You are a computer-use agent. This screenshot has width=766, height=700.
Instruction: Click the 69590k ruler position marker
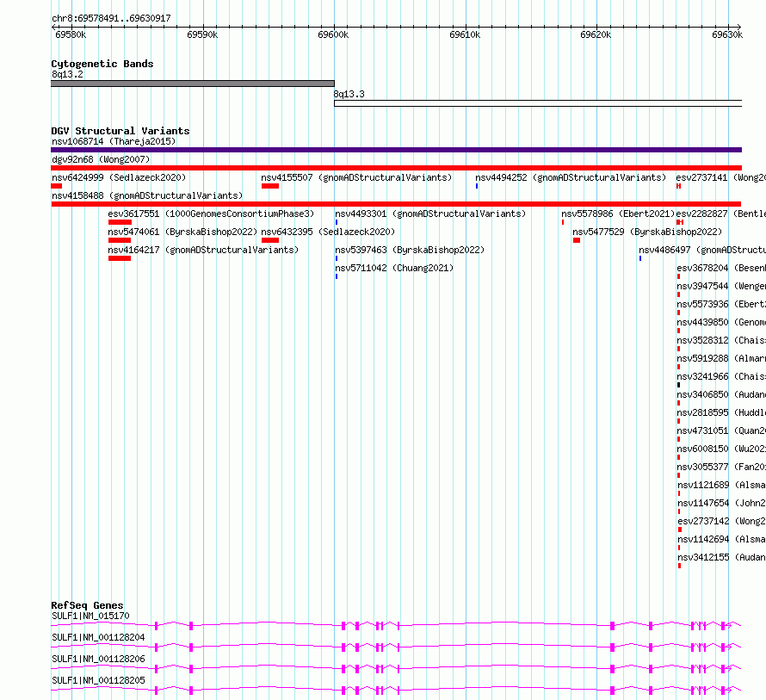[202, 34]
